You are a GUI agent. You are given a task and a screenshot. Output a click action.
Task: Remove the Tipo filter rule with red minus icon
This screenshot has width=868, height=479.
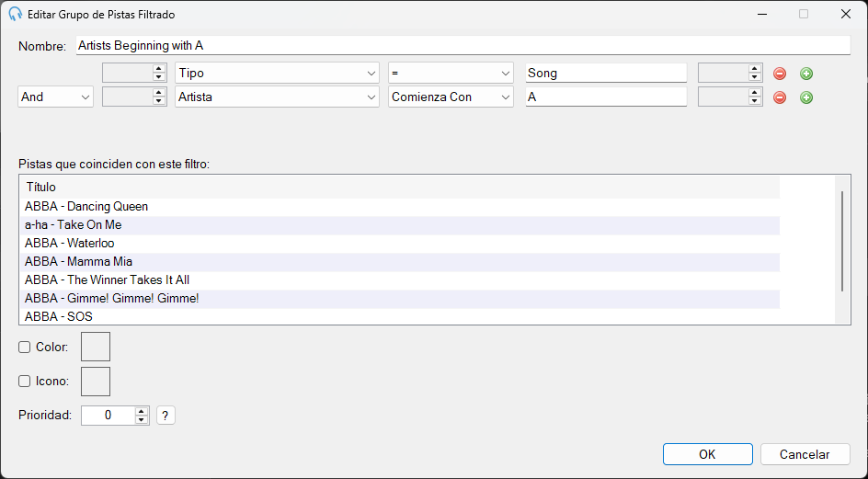pyautogui.click(x=780, y=74)
